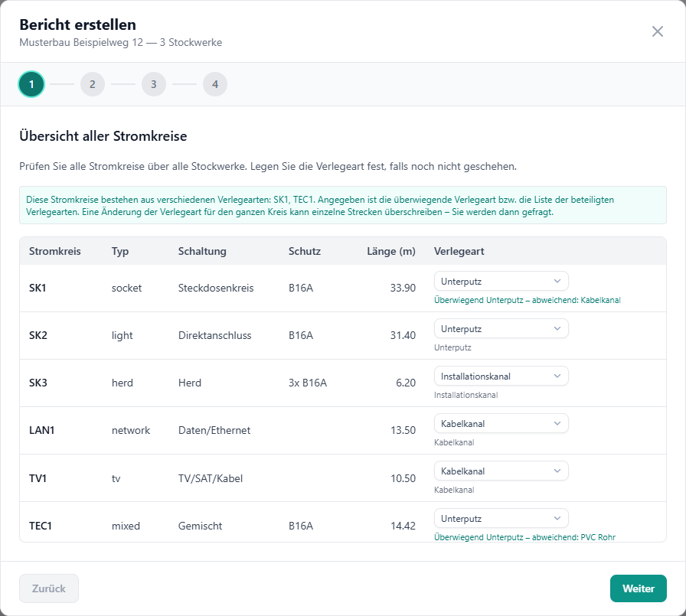This screenshot has height=616, width=686.
Task: Select the Gemischt cell
Action: coord(200,526)
